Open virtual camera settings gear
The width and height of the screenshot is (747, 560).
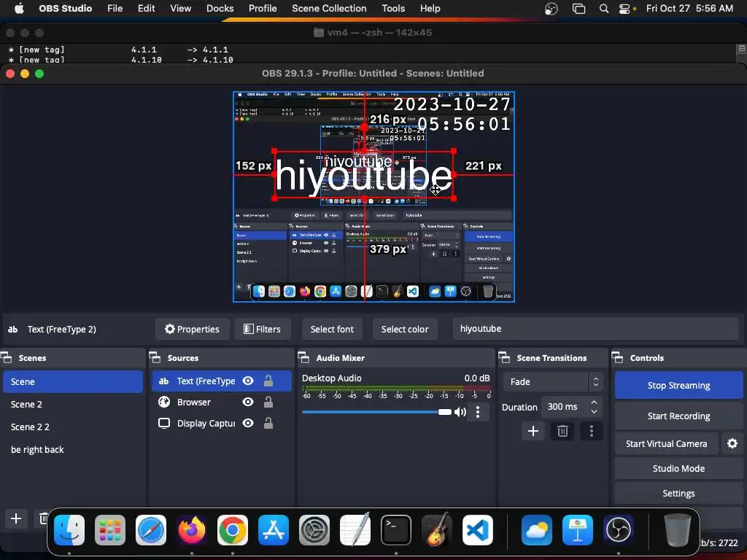[732, 444]
